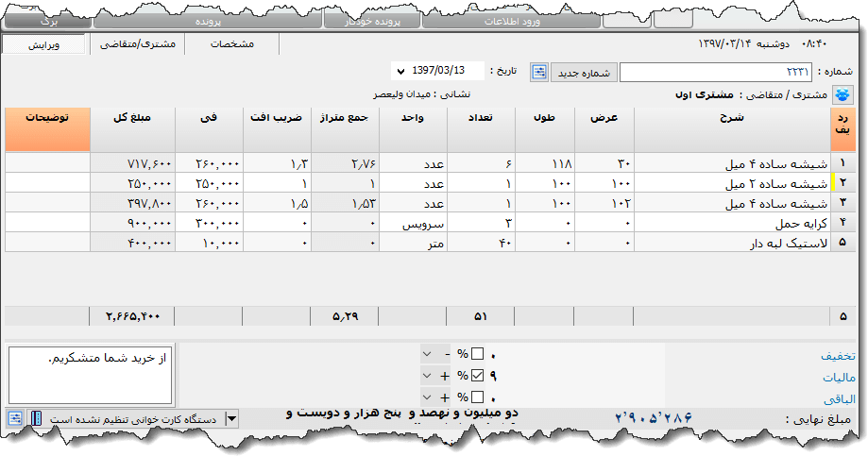The width and height of the screenshot is (868, 456).
Task: Open the تاریخ date dropdown
Action: (x=400, y=73)
